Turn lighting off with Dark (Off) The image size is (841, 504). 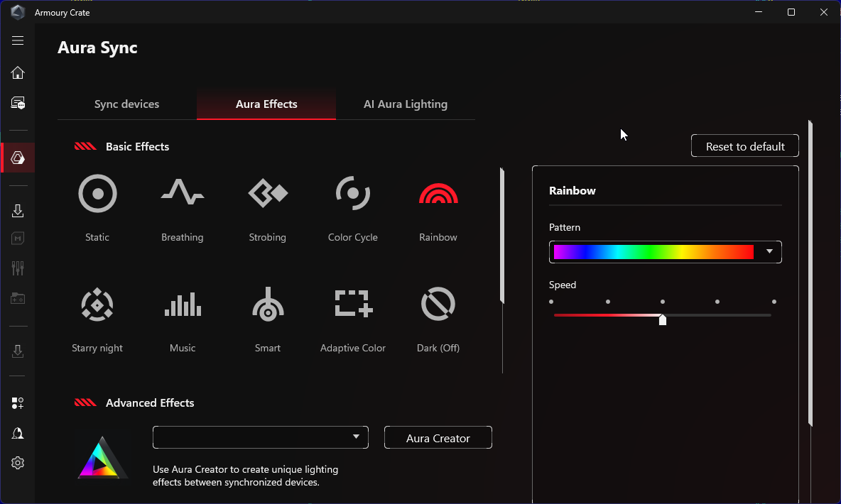point(438,304)
